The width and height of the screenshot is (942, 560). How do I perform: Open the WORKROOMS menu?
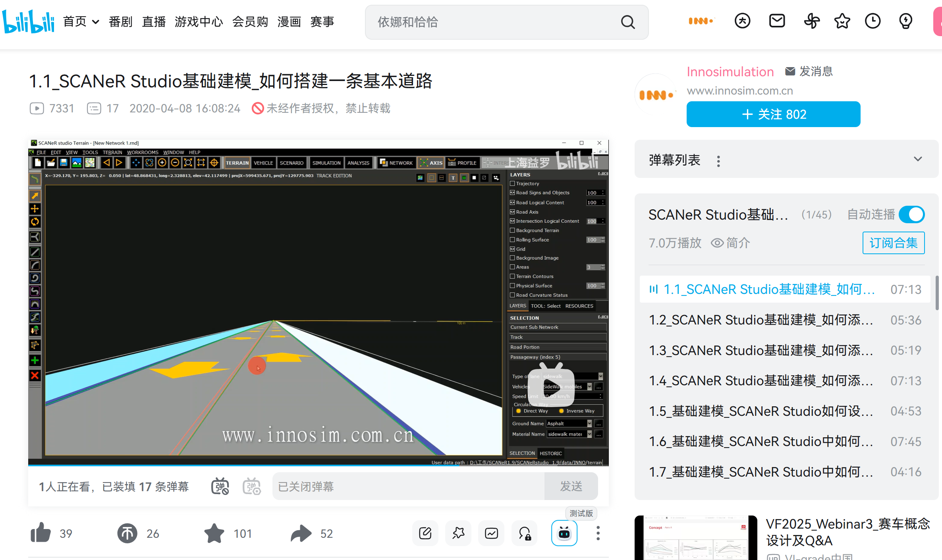[143, 152]
